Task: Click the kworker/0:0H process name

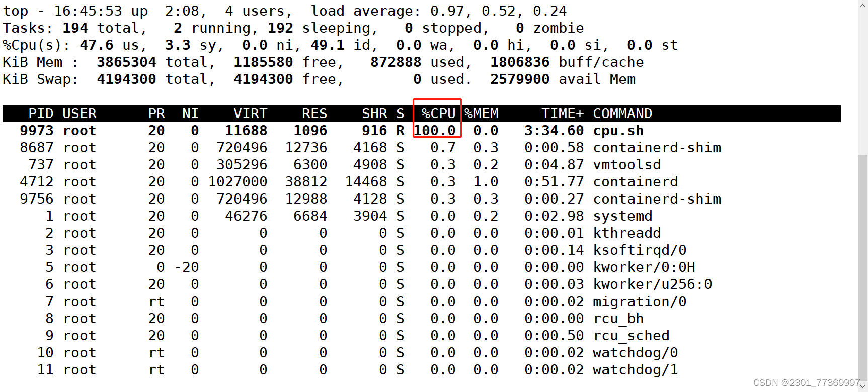Action: click(644, 267)
